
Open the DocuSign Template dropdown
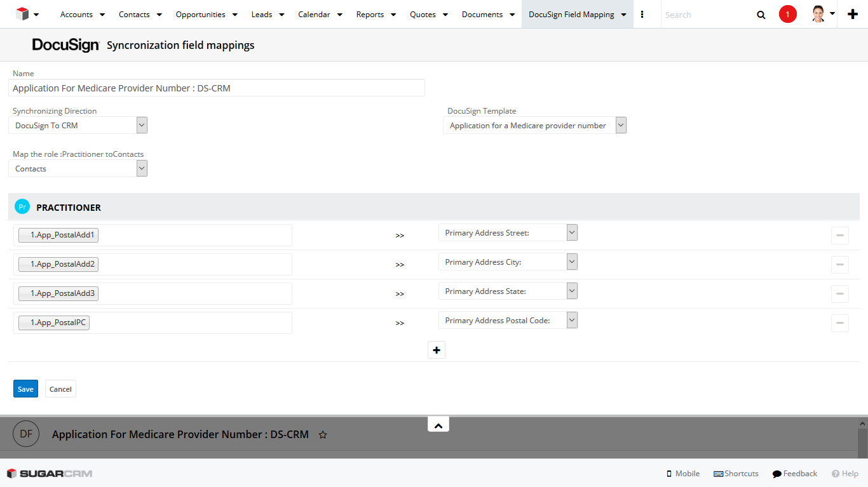(x=535, y=125)
